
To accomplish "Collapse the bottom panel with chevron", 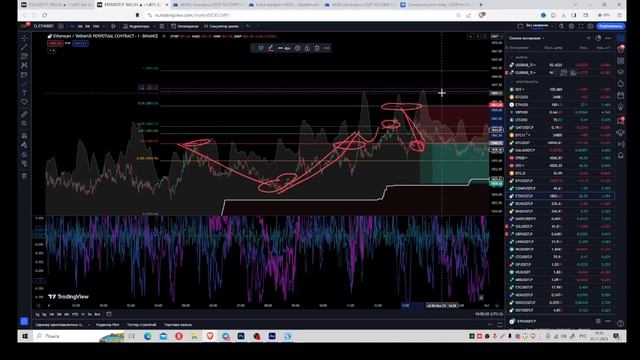I will click(x=490, y=325).
